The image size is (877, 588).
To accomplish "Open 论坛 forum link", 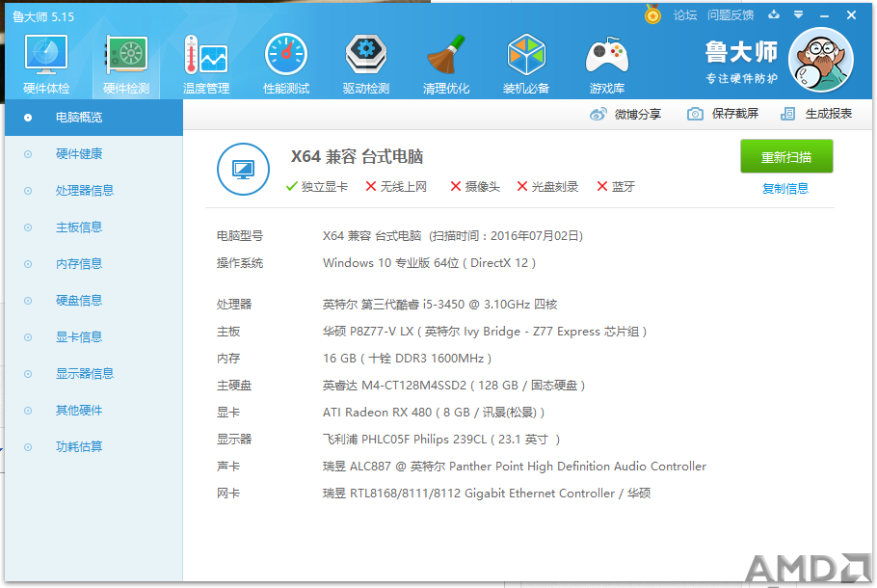I will [684, 15].
